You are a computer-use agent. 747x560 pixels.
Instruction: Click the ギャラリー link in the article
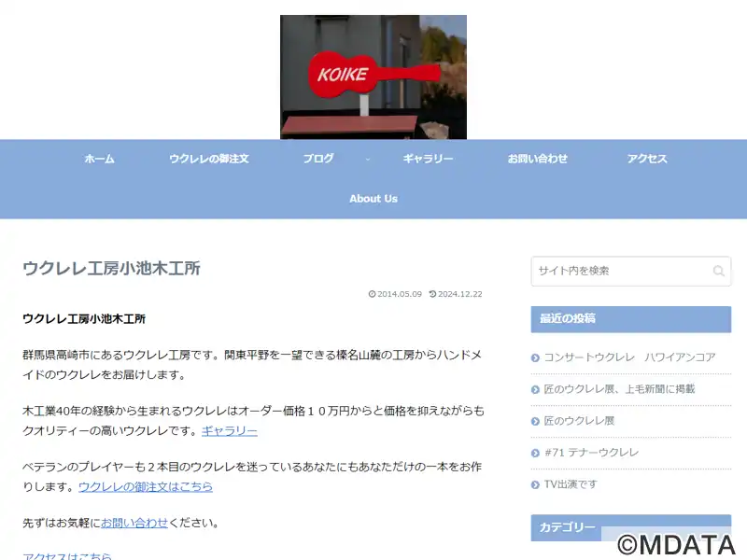click(x=229, y=431)
